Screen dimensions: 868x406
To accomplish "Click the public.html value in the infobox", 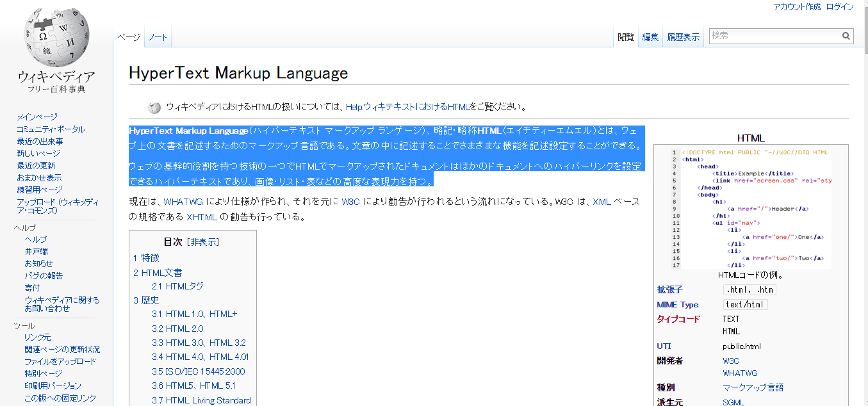I will (x=742, y=346).
